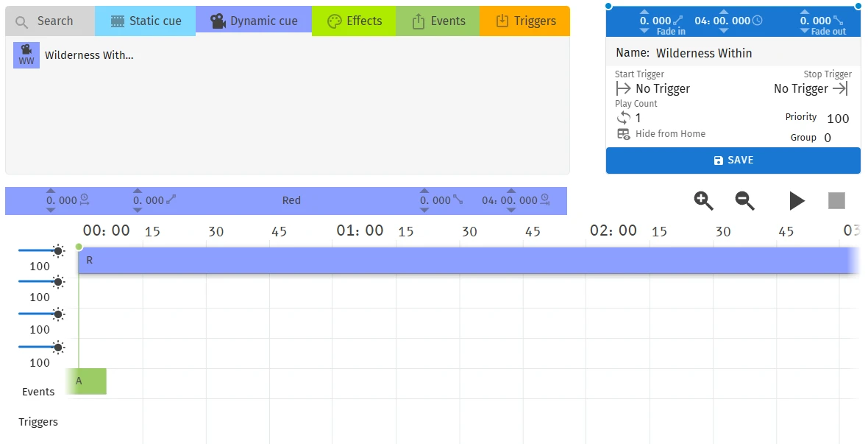Edit the Name field 'Wilderness Within'

[x=703, y=53]
